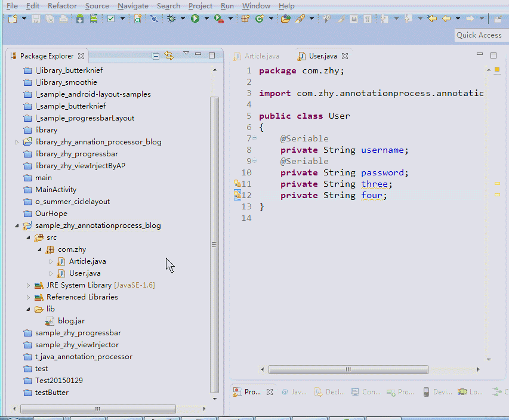
Task: Open the File menu
Action: 13,6
